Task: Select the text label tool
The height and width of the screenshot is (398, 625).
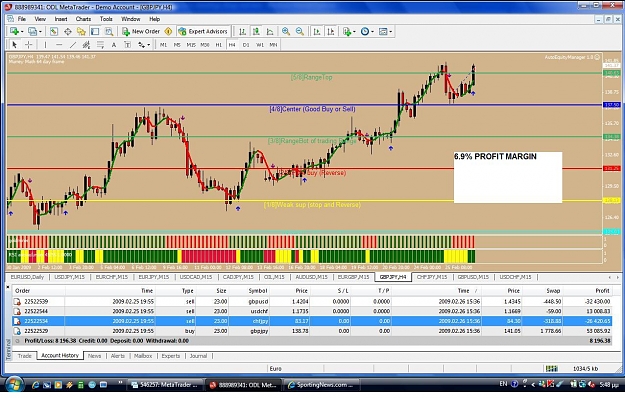Action: click(128, 45)
